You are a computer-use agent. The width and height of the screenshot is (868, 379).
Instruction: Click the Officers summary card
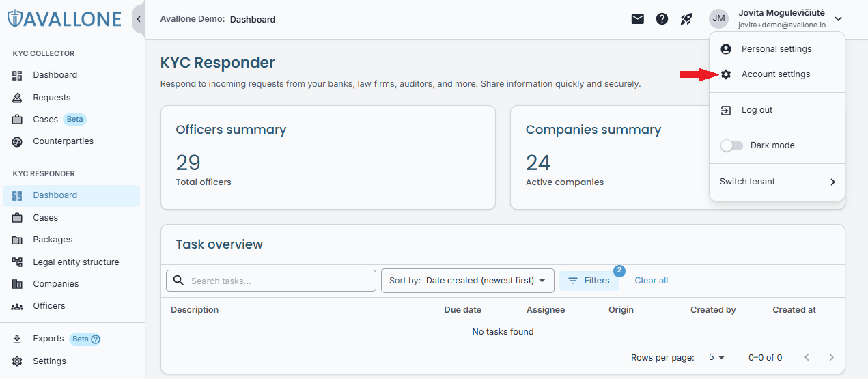pos(328,157)
